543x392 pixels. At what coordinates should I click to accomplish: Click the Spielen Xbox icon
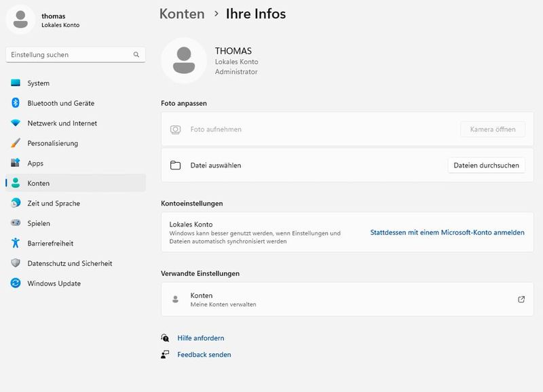(14, 223)
